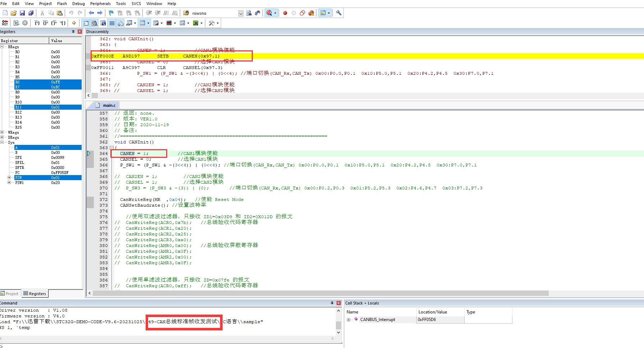Click the Value column header in Registers
This screenshot has width=644, height=348.
click(65, 41)
